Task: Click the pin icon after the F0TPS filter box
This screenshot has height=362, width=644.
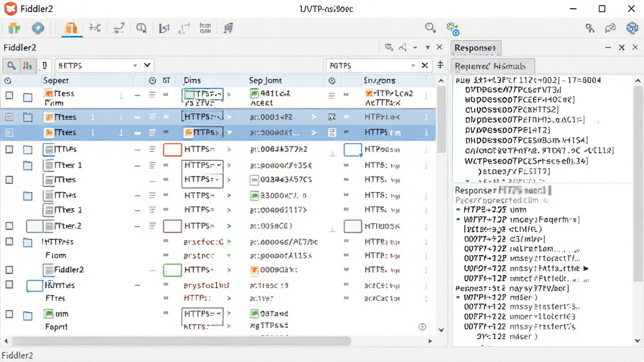Action: 440,65
